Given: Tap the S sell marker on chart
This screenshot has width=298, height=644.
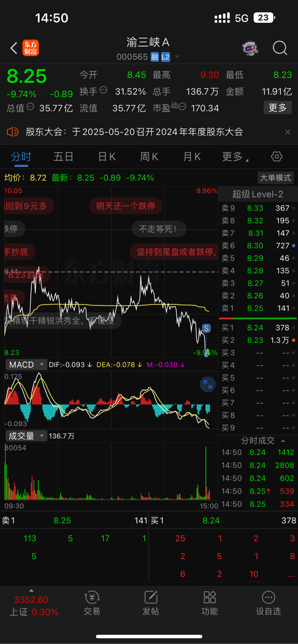Looking at the screenshot, I should point(206,329).
